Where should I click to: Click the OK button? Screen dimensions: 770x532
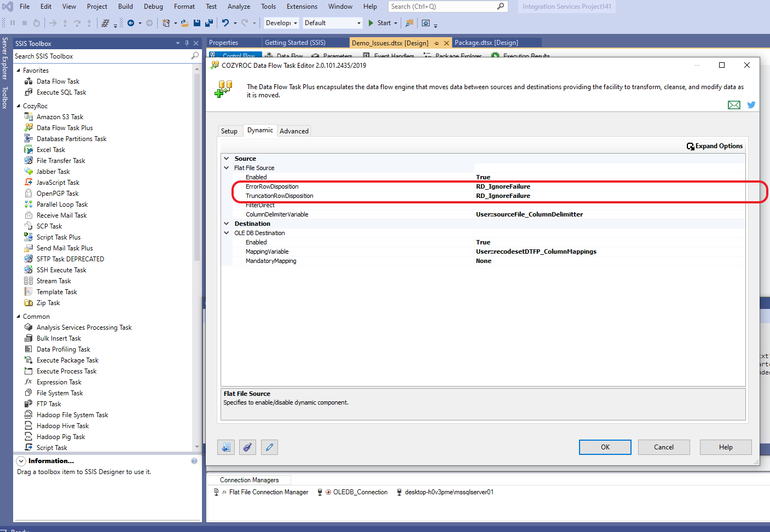605,447
